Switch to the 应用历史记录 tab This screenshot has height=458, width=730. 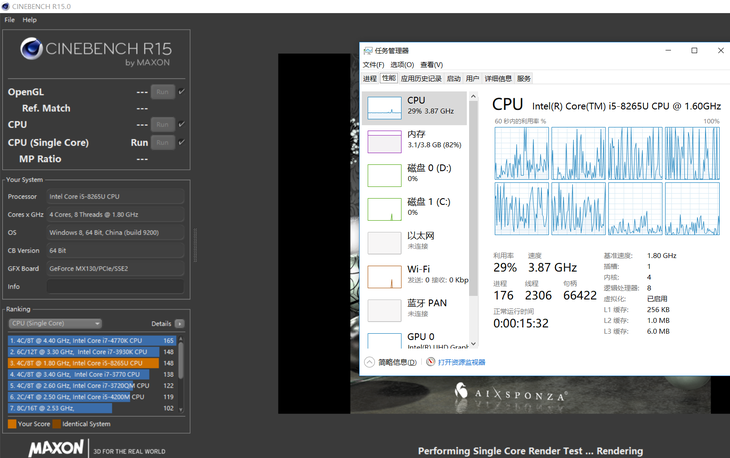pyautogui.click(x=421, y=79)
